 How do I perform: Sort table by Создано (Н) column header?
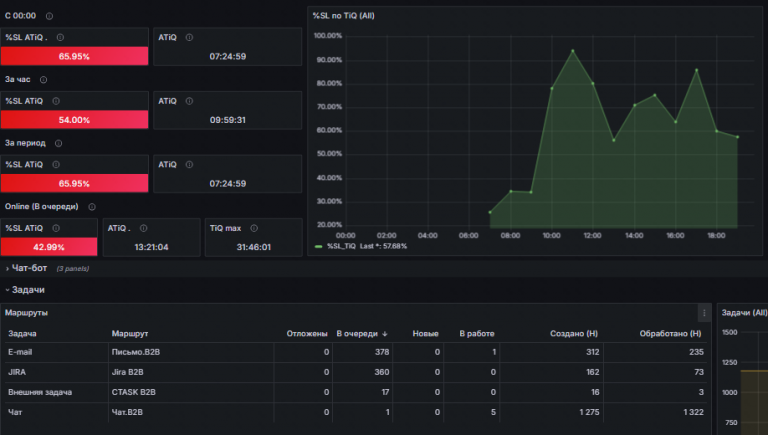pyautogui.click(x=574, y=334)
